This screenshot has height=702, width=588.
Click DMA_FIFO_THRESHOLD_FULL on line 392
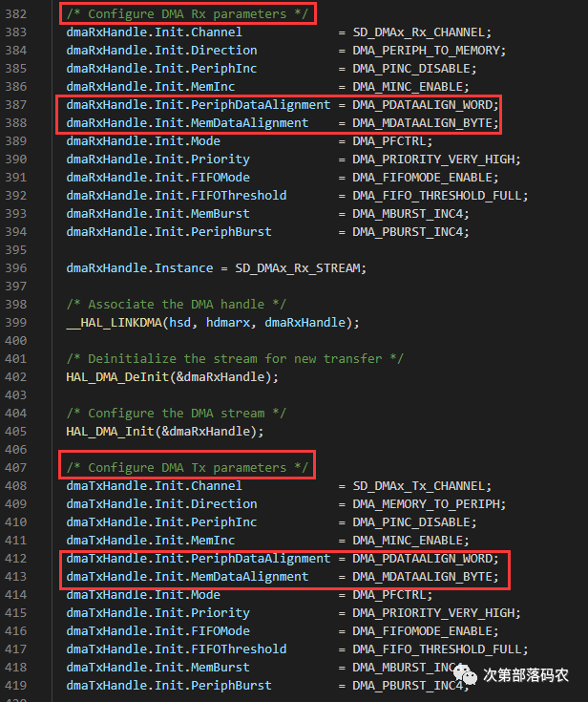pyautogui.click(x=437, y=196)
